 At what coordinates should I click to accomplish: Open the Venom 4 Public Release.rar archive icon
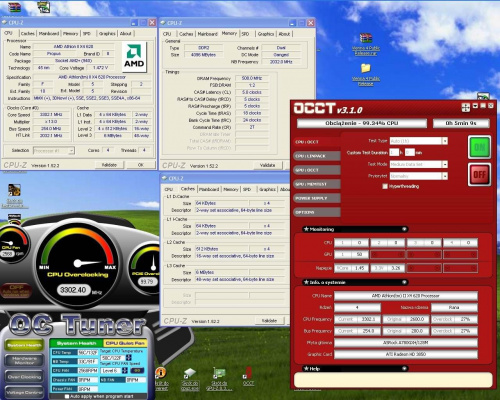click(366, 38)
